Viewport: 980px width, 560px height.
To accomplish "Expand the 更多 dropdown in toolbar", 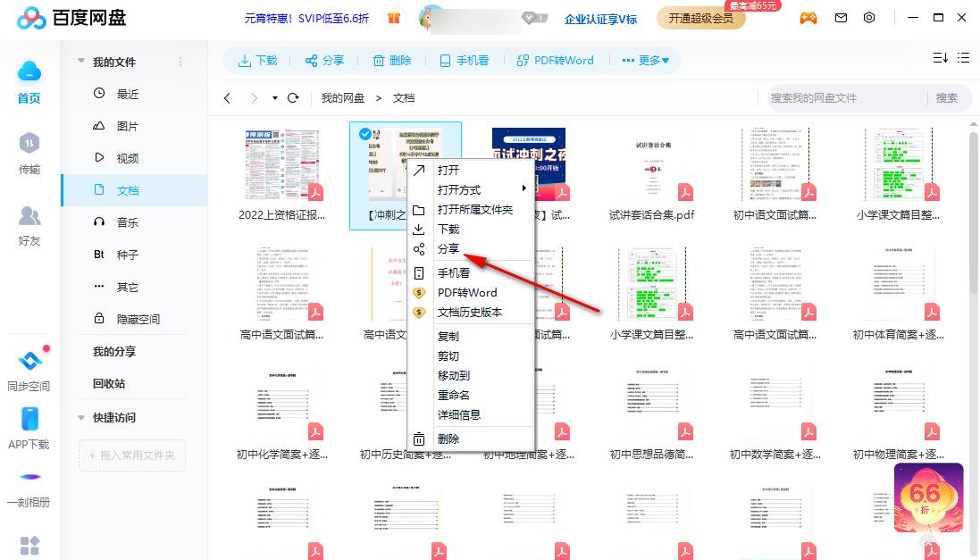I will click(646, 61).
